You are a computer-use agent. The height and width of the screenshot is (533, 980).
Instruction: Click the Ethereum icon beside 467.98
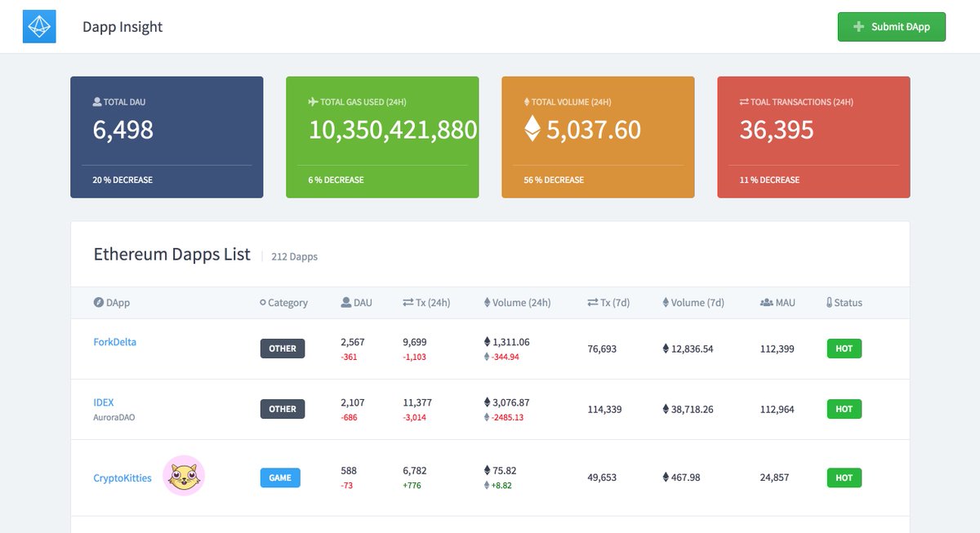coord(666,477)
